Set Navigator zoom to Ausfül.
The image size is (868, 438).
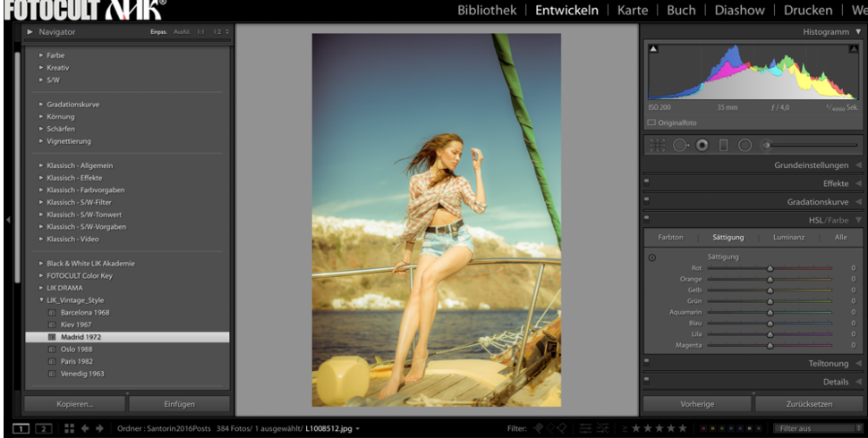(x=182, y=32)
